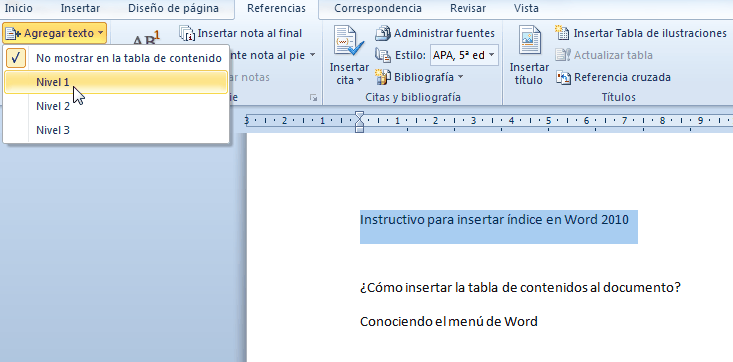
Task: Switch to the Insertar tab
Action: (x=80, y=8)
